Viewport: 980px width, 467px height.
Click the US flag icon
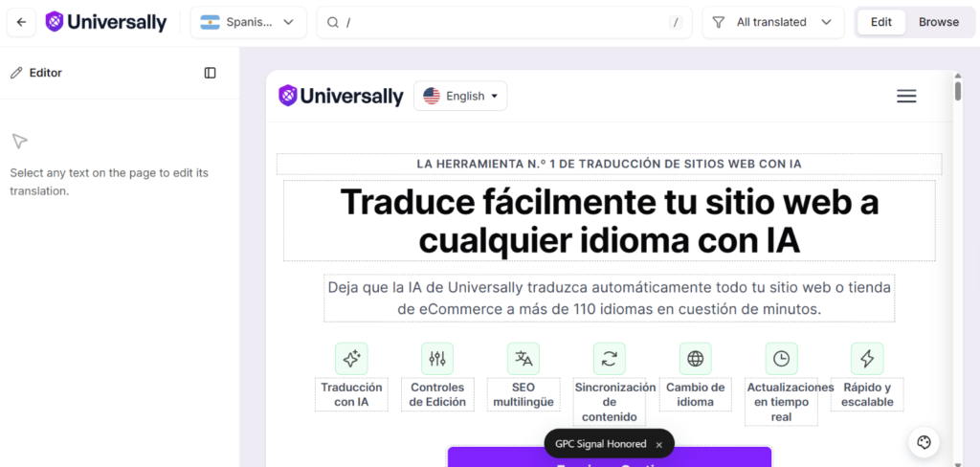click(432, 97)
